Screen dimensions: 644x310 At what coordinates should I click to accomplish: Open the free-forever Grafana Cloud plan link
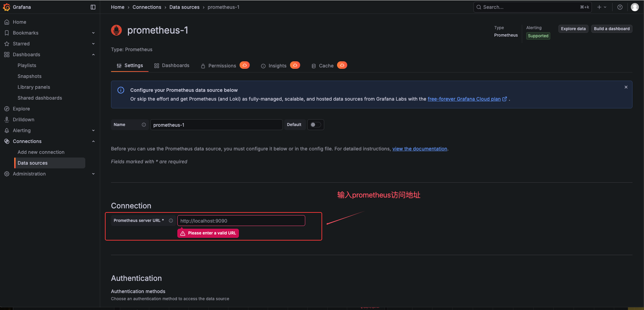click(467, 99)
